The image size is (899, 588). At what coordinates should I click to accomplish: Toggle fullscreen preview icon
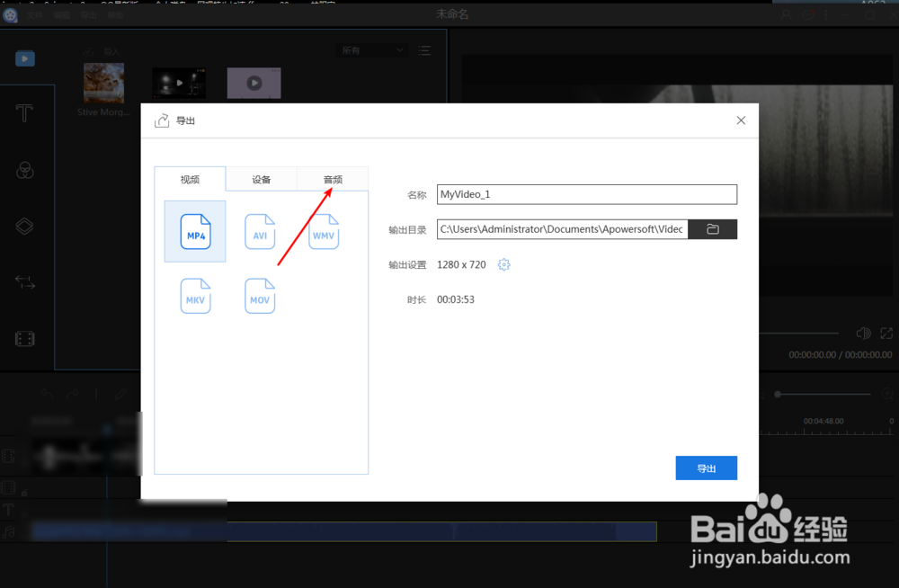pyautogui.click(x=886, y=334)
